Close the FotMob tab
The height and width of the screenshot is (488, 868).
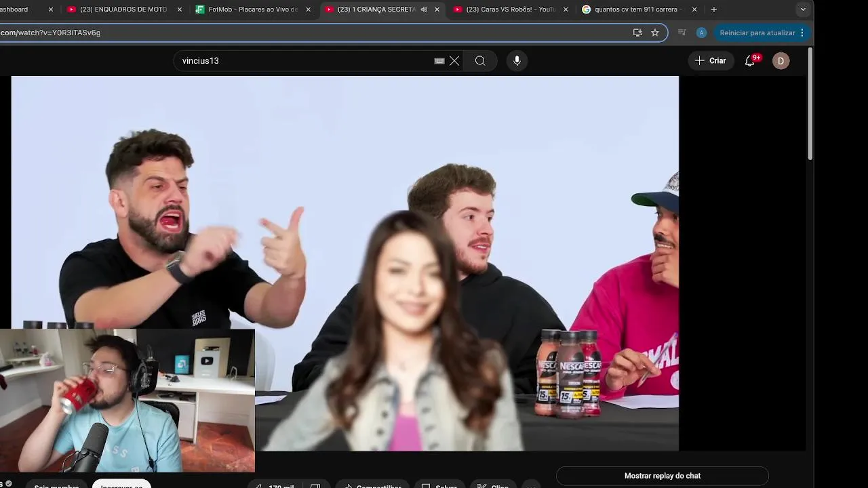308,9
